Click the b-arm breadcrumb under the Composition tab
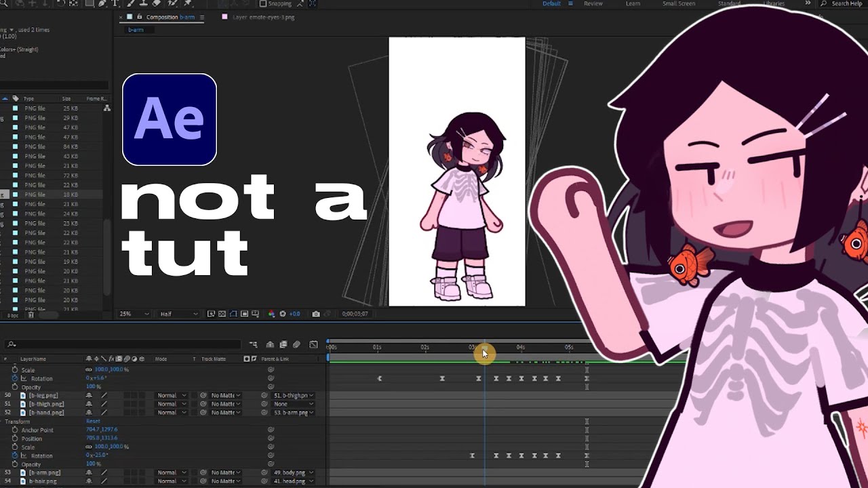This screenshot has width=868, height=488. pyautogui.click(x=136, y=30)
